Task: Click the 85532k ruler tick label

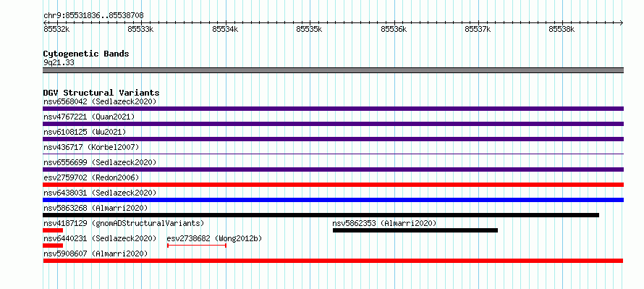Action: click(x=56, y=29)
